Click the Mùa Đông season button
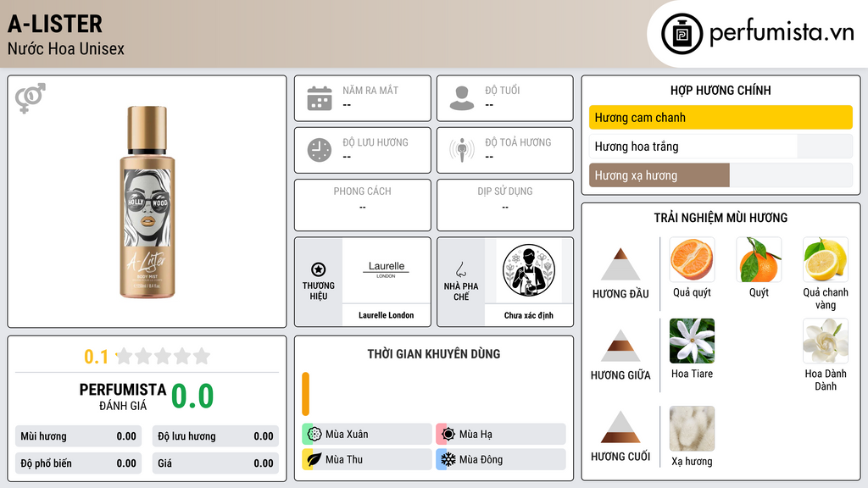The height and width of the screenshot is (488, 868). [501, 459]
